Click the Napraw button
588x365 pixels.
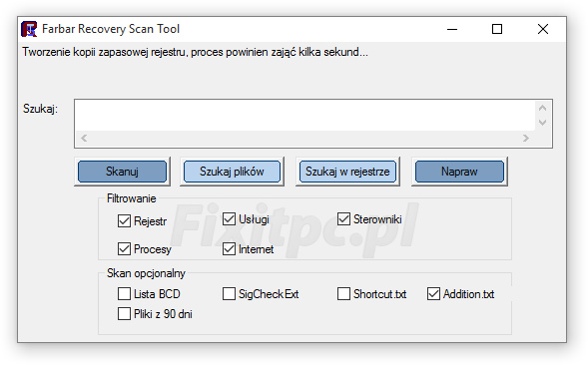(459, 172)
